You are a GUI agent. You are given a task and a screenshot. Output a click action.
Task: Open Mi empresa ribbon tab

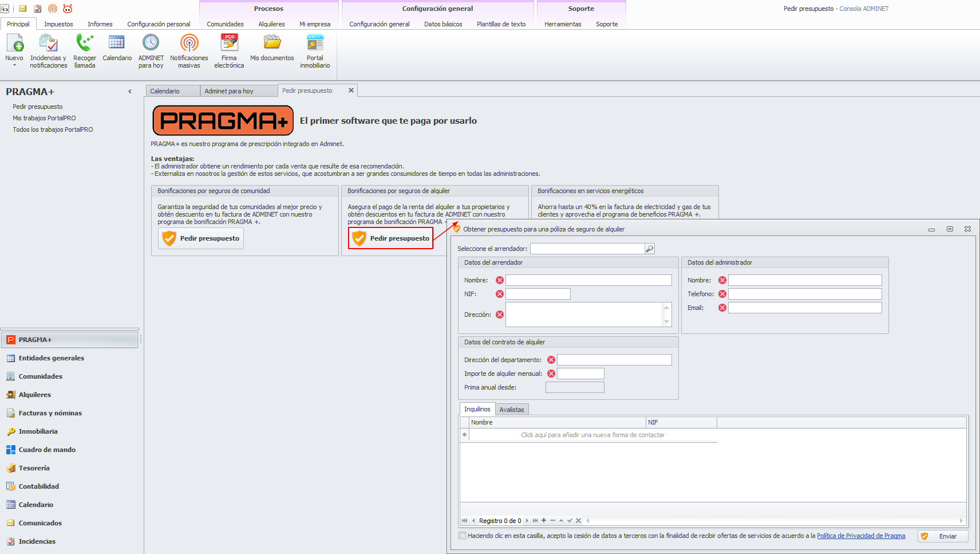tap(315, 24)
